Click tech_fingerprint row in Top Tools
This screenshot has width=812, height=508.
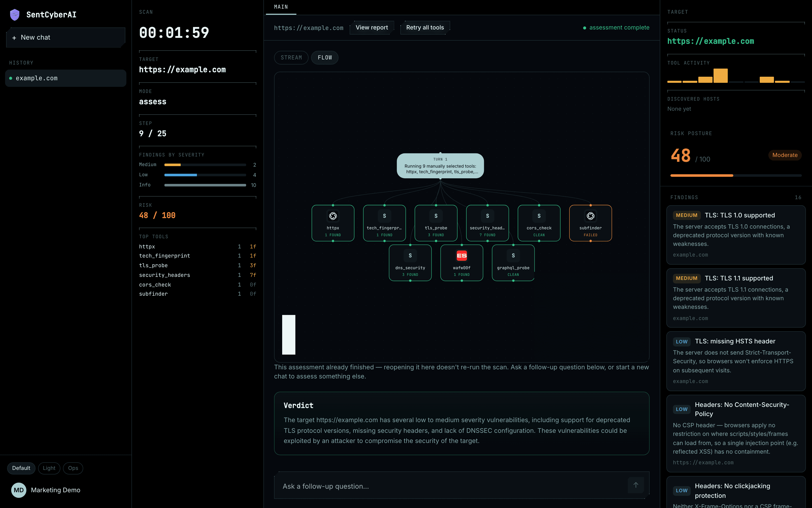point(197,256)
